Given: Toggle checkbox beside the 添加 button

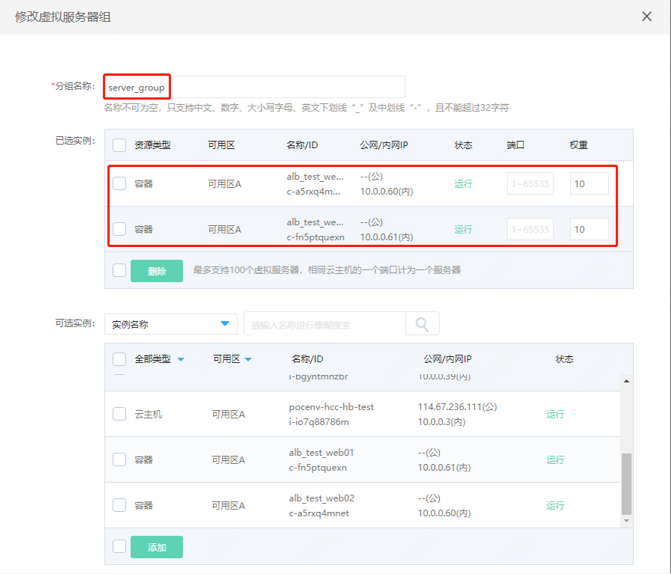Looking at the screenshot, I should (119, 546).
